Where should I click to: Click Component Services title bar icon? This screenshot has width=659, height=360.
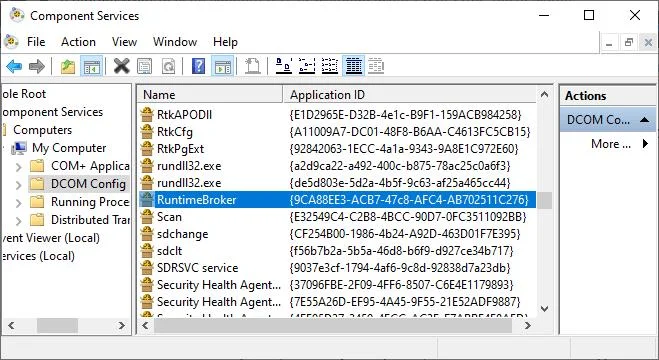tap(17, 15)
